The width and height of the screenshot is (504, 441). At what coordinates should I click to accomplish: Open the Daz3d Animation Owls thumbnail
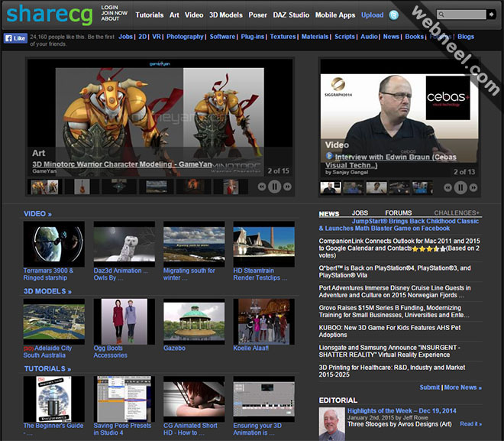click(x=124, y=244)
